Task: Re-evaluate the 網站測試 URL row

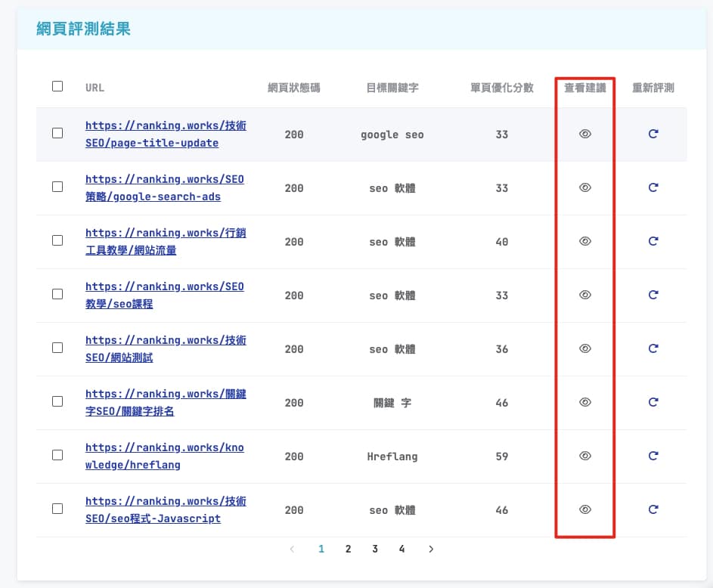Action: click(653, 348)
